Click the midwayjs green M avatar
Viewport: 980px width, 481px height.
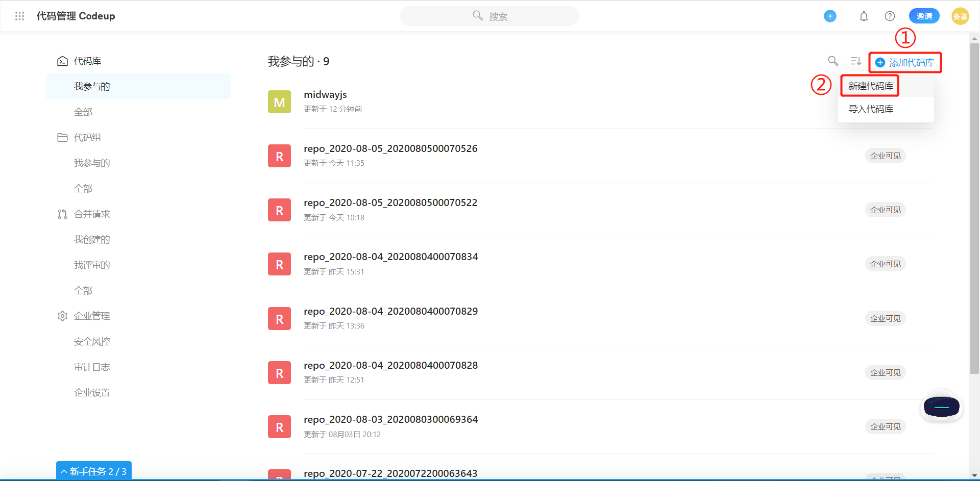279,102
